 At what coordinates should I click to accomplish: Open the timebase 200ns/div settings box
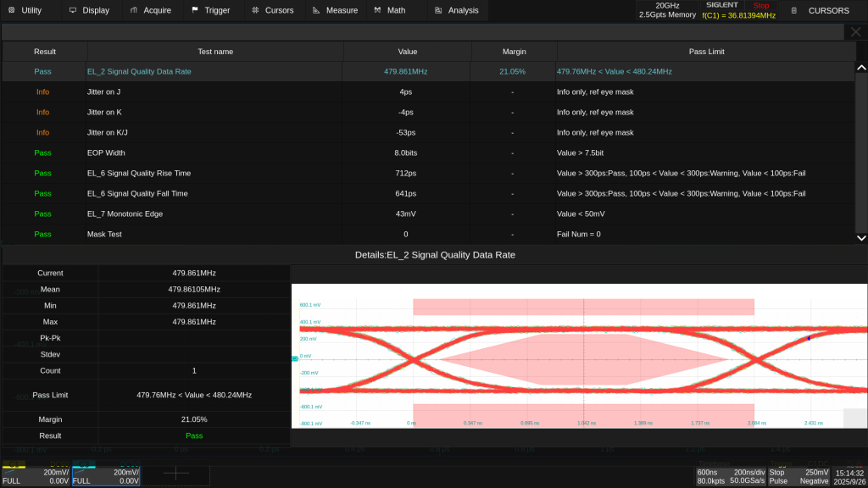click(x=730, y=476)
